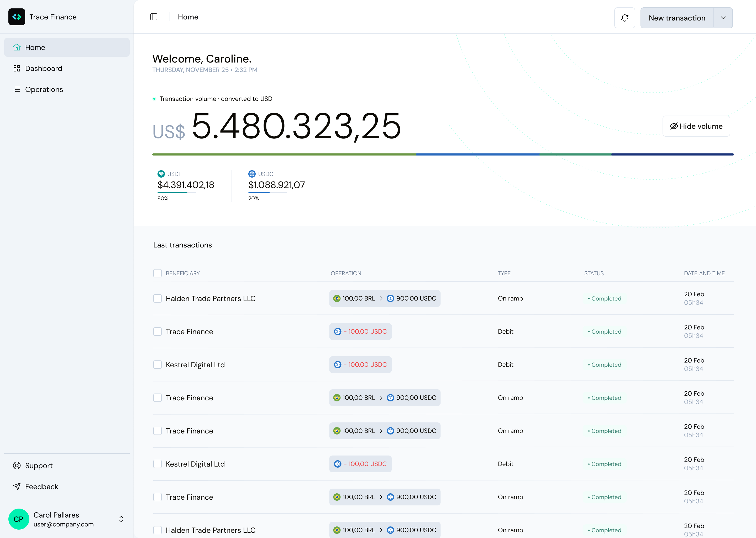
Task: Click the TYPE column header
Action: (x=504, y=273)
